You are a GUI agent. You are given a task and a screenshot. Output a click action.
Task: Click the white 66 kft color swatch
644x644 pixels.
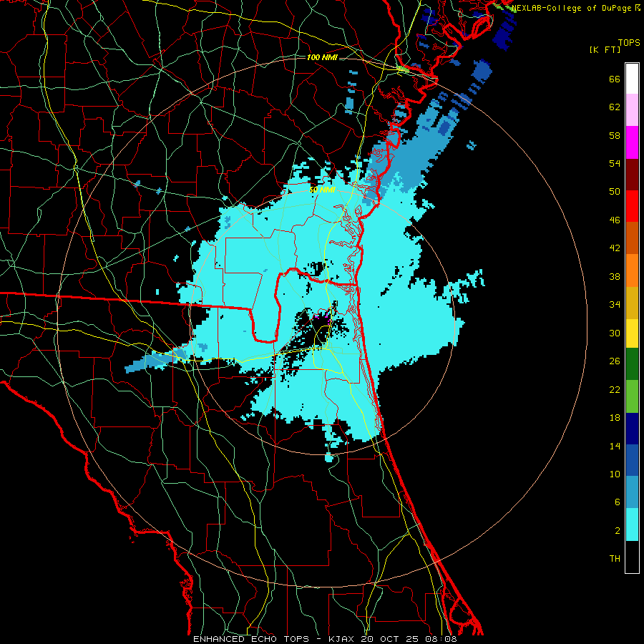point(632,79)
